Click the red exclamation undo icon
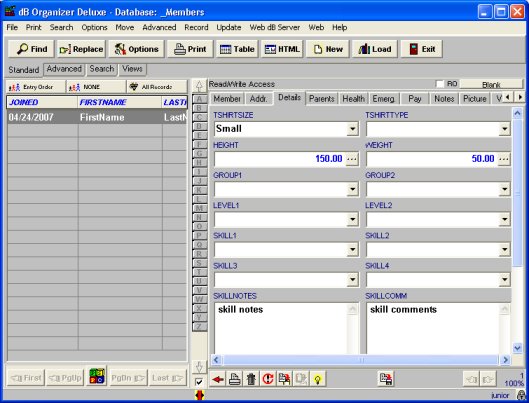The image size is (529, 403). pos(268,379)
